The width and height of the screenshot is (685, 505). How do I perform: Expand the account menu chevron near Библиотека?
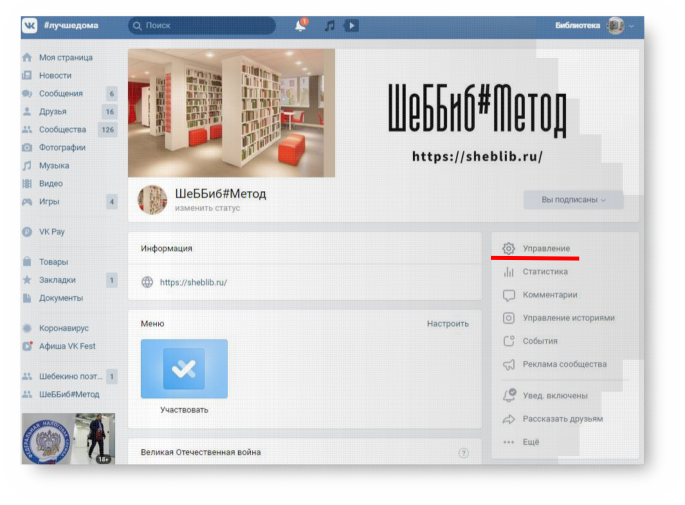[632, 26]
